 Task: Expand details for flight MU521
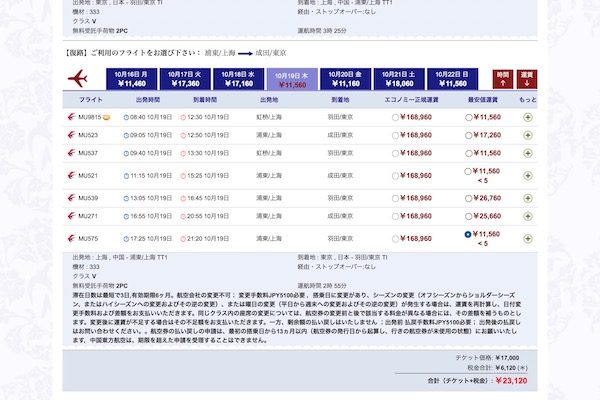[528, 176]
